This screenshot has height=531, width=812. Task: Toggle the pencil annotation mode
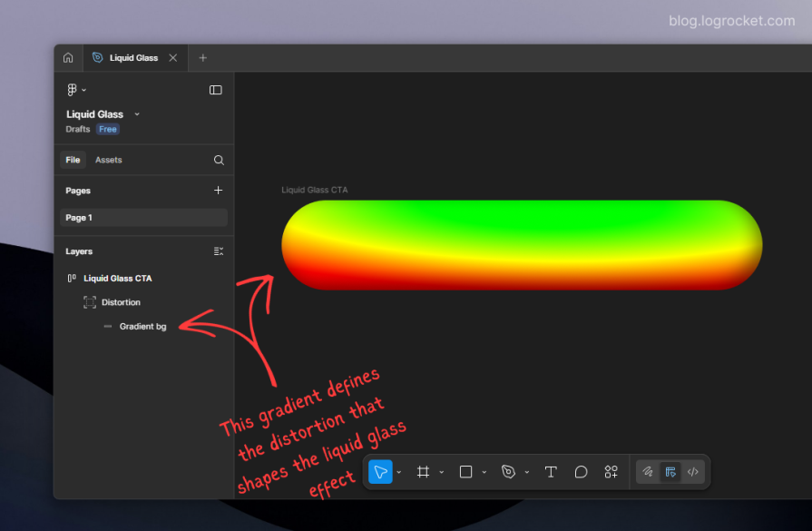[648, 472]
